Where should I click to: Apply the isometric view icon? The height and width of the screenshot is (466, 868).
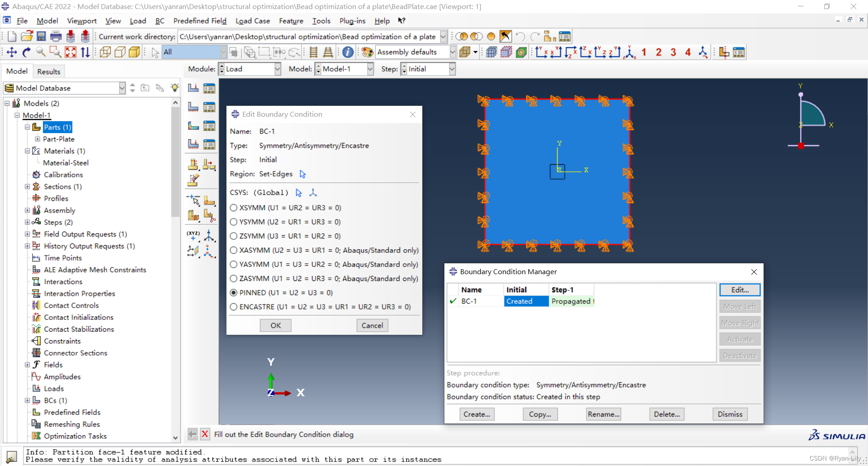[x=629, y=52]
